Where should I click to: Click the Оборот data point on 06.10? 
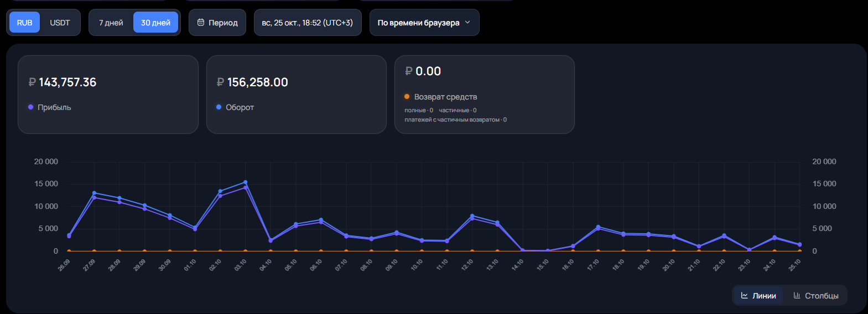tap(321, 219)
